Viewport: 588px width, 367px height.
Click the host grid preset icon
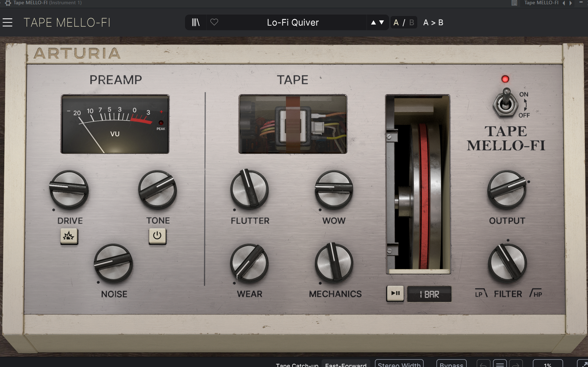pos(514,3)
